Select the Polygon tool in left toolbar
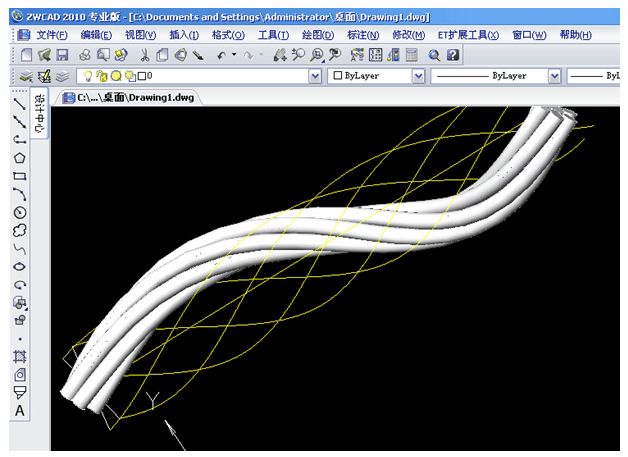Viewport: 628px width, 457px height. [19, 157]
